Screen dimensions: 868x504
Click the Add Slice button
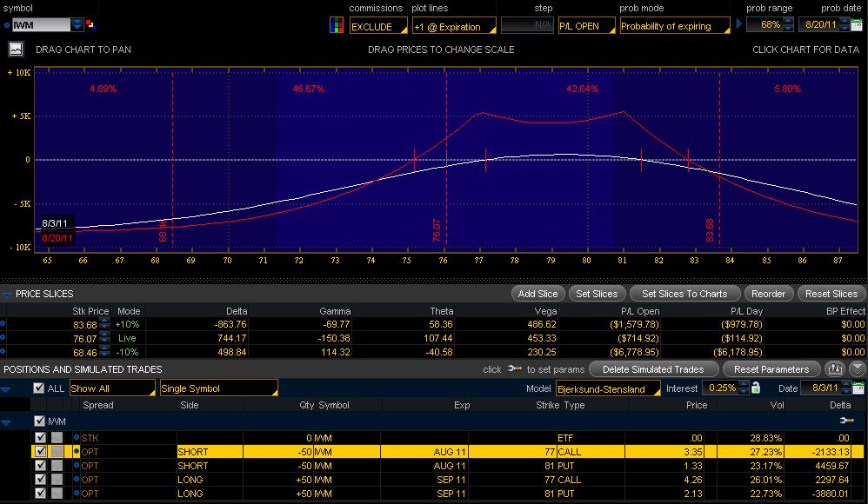537,294
